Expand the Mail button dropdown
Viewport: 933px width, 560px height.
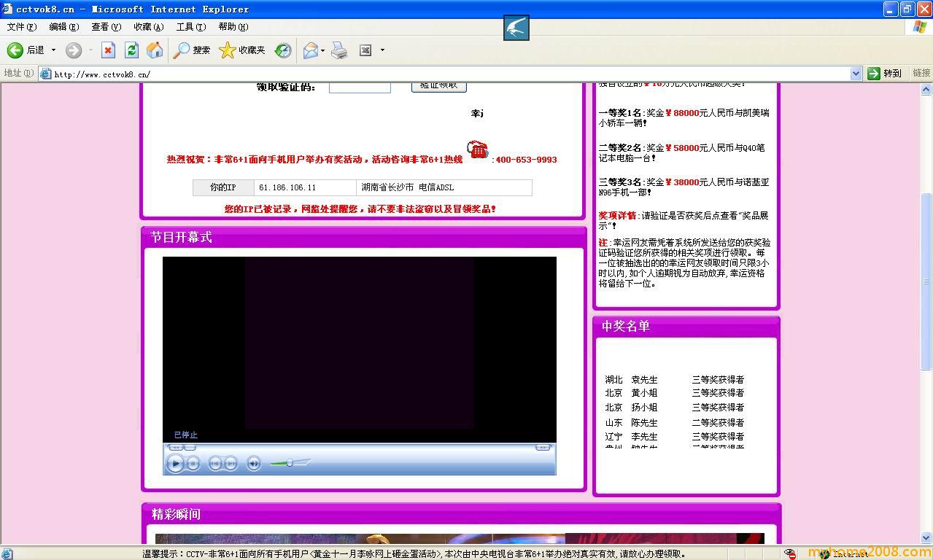click(323, 50)
